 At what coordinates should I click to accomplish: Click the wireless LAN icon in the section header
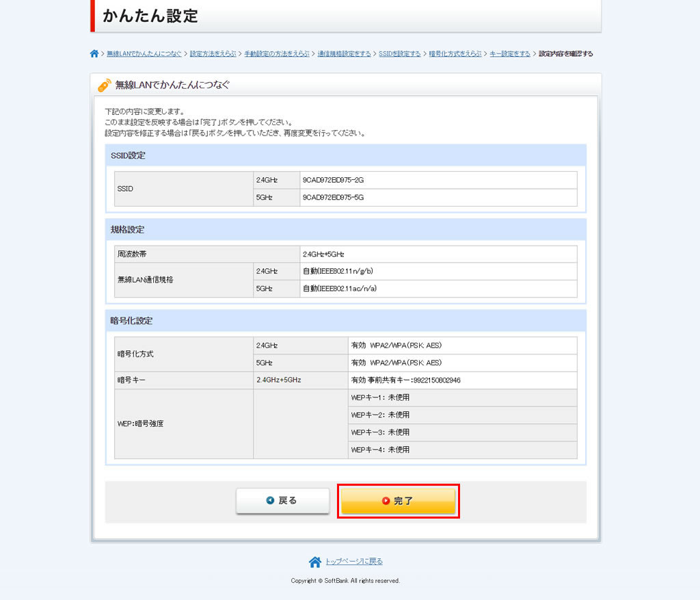tap(104, 86)
